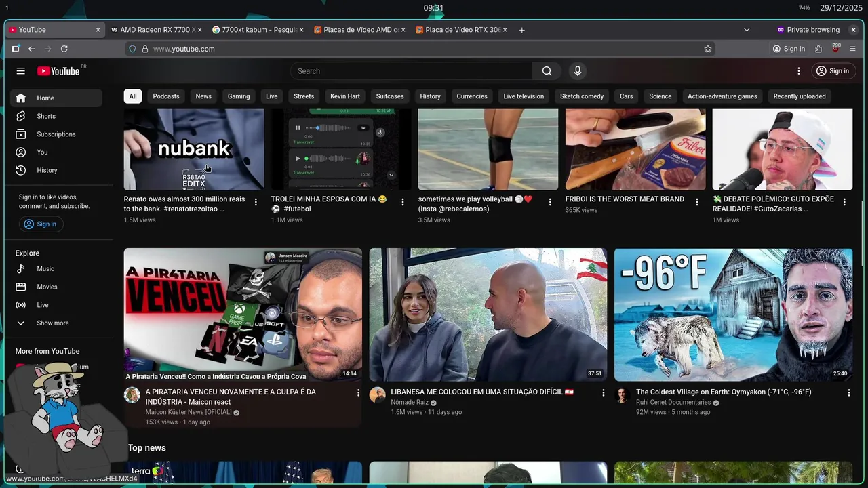Open tracking protection shield icon

tap(132, 49)
